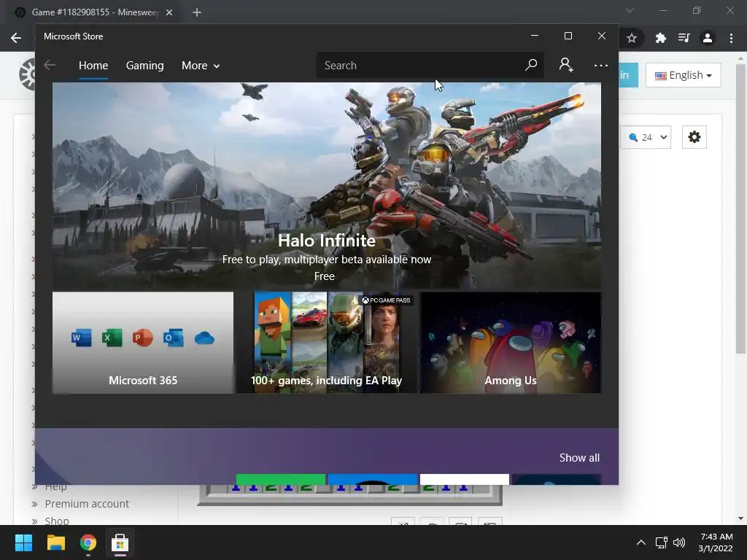Click the webpage vertical scrollbar

tap(740, 209)
